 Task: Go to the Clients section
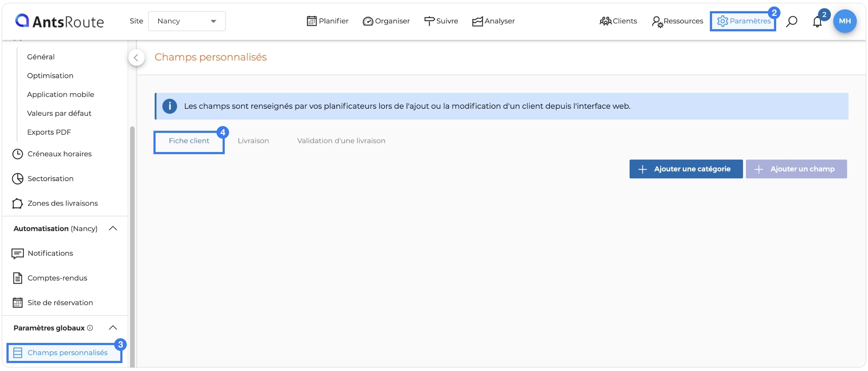[618, 21]
